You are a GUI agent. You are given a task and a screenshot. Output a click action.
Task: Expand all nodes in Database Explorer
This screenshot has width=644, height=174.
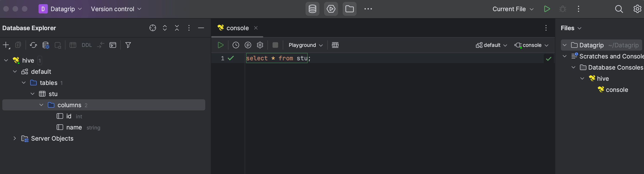(165, 28)
